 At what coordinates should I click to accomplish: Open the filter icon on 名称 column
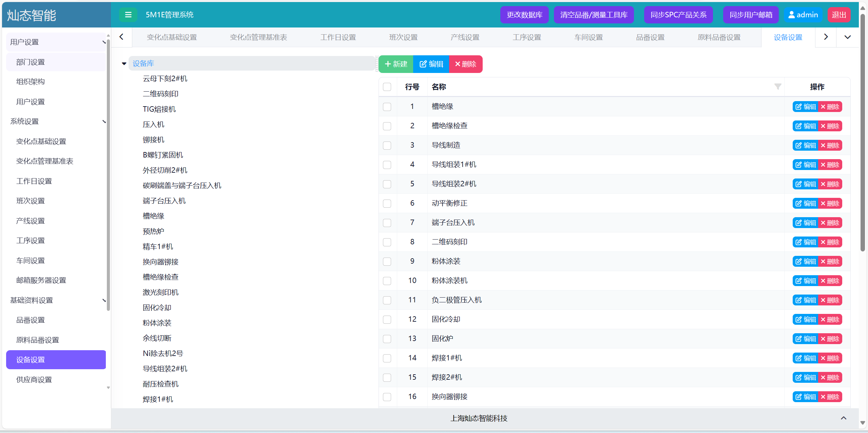click(x=778, y=87)
